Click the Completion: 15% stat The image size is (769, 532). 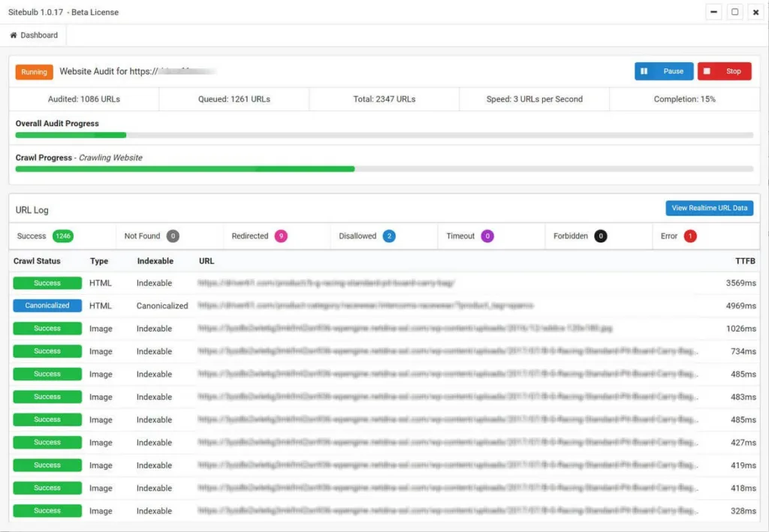[x=683, y=98]
